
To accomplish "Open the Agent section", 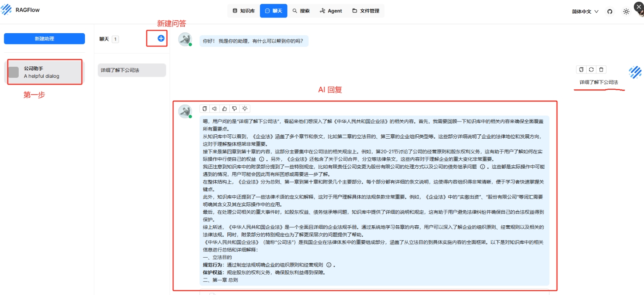I will tap(331, 11).
